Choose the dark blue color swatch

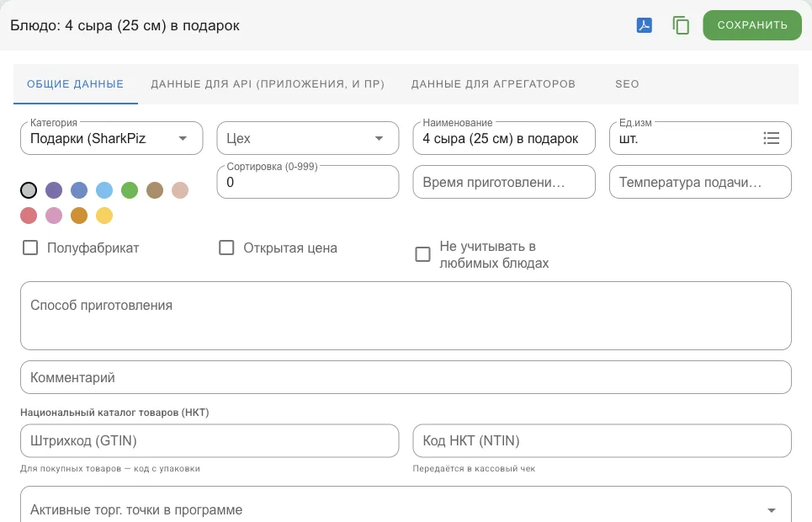(x=79, y=190)
